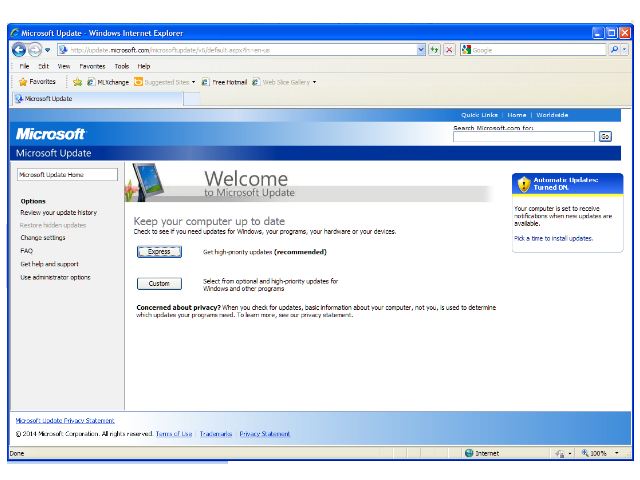640x480 pixels.
Task: Click the Custom updates button
Action: pos(159,284)
